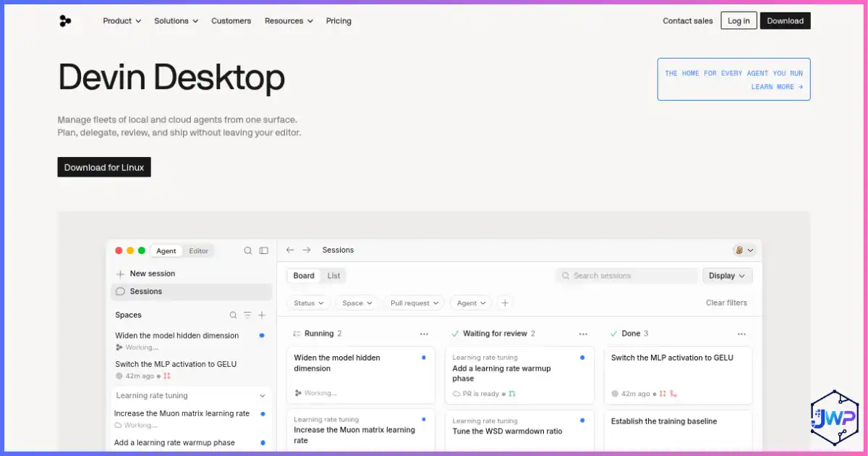Open the search icon next to Editor tab

coord(248,250)
